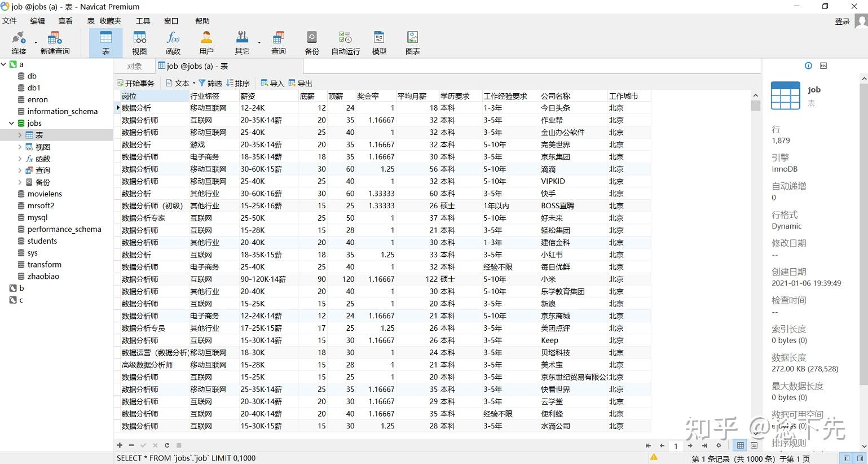Viewport: 868px width, 464px height.
Task: Click the BOSS直聘 company cell
Action: (573, 205)
